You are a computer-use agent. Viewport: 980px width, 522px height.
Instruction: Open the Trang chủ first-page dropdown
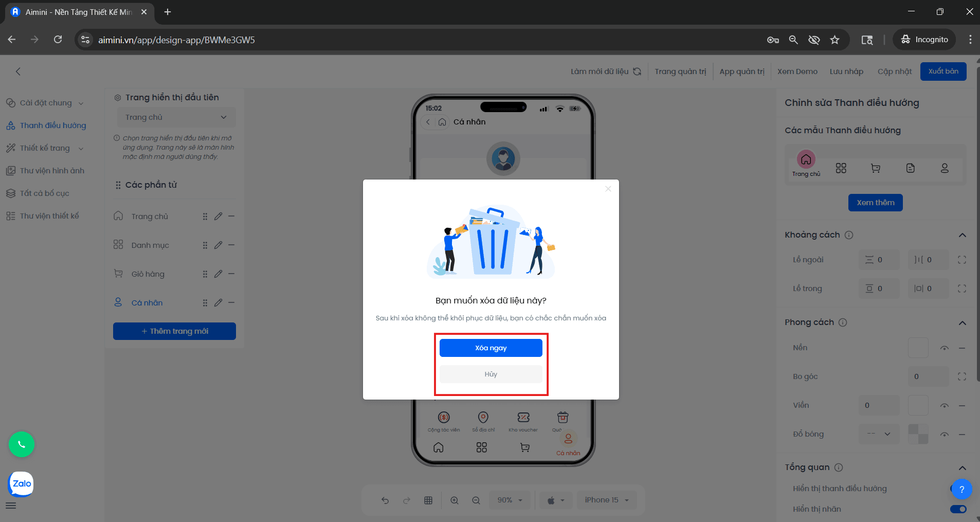pyautogui.click(x=176, y=117)
